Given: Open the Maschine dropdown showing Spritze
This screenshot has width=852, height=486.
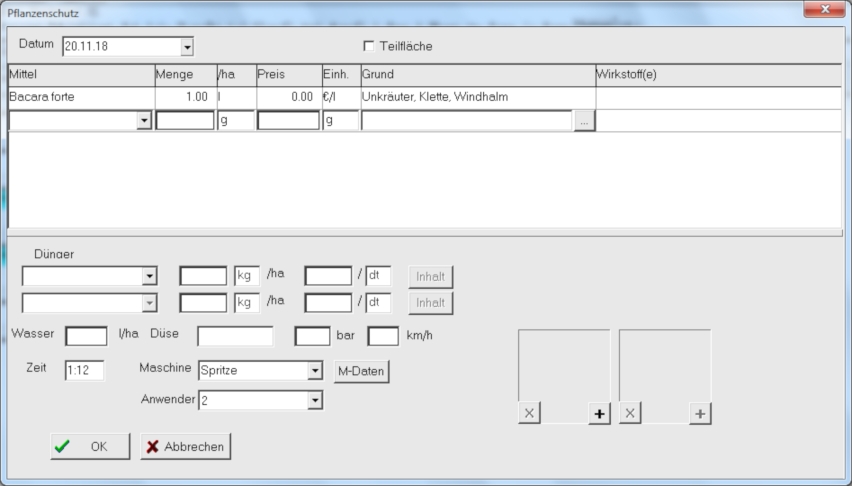Looking at the screenshot, I should (x=315, y=370).
